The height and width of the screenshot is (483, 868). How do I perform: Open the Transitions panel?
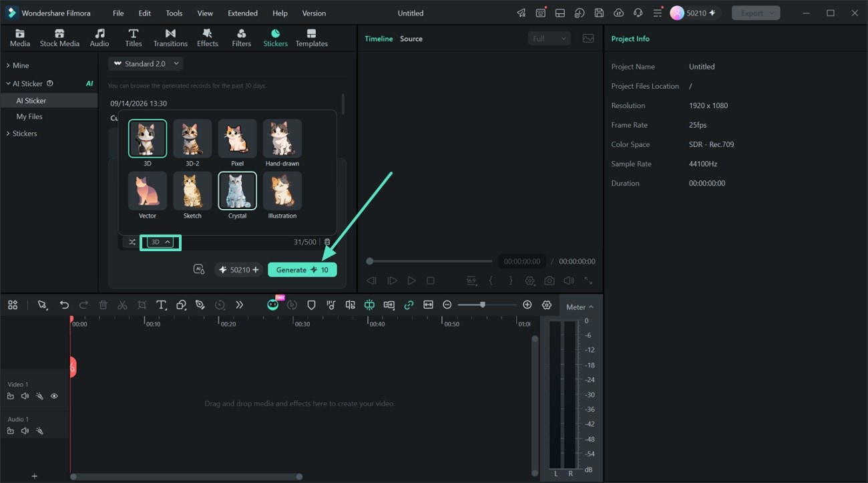point(170,38)
